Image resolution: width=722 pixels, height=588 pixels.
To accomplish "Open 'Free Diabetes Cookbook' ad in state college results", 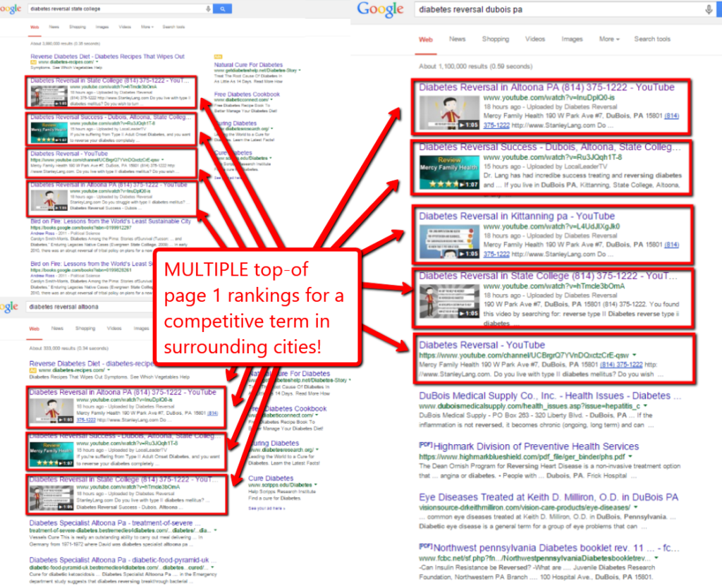I will pyautogui.click(x=247, y=94).
